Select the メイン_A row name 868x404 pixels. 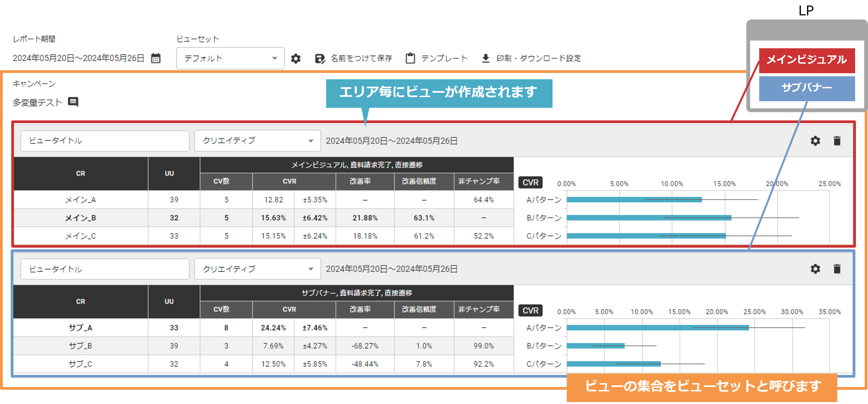click(81, 200)
